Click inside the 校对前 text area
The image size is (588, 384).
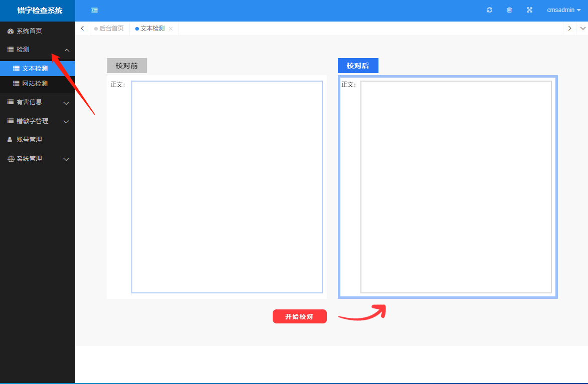pos(227,187)
